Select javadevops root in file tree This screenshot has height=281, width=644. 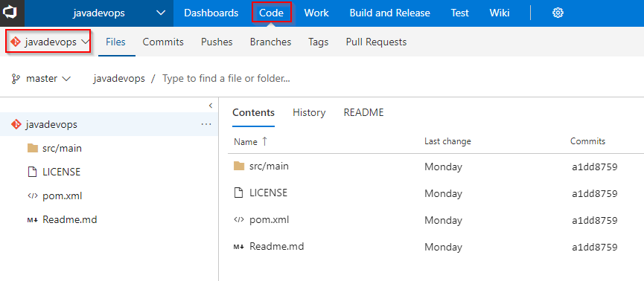109,124
